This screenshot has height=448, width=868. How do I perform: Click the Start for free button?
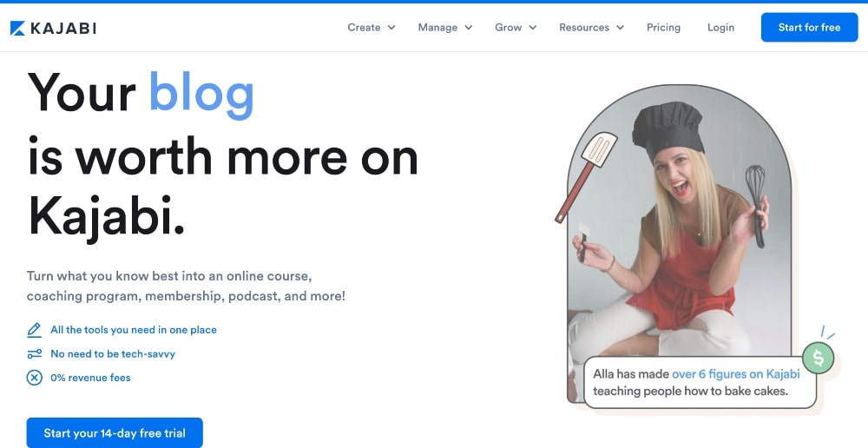(x=809, y=27)
